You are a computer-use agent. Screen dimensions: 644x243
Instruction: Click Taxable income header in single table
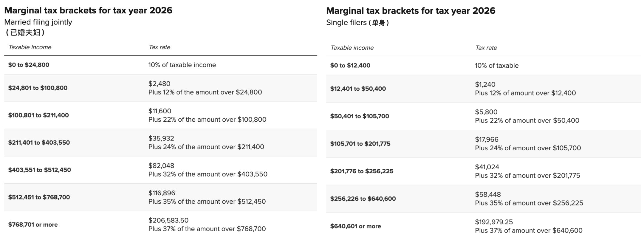pos(352,48)
